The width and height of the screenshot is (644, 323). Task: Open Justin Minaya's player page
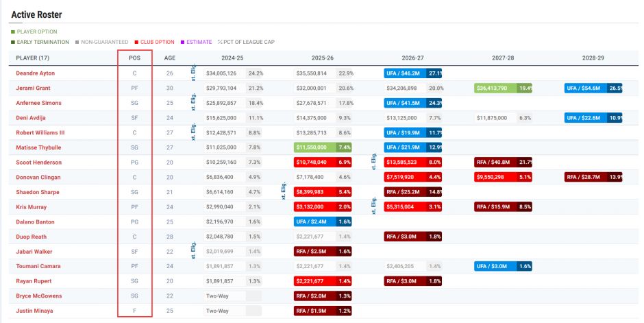[x=34, y=311]
